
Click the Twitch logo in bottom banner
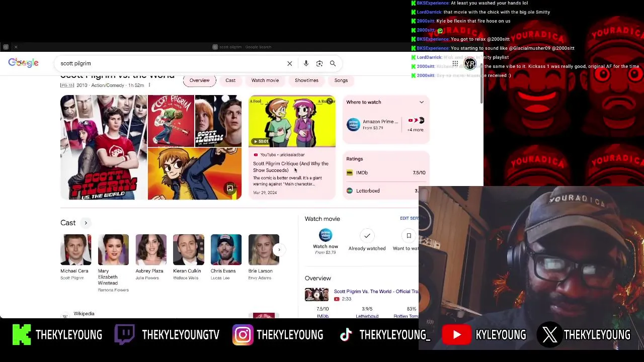pyautogui.click(x=124, y=335)
